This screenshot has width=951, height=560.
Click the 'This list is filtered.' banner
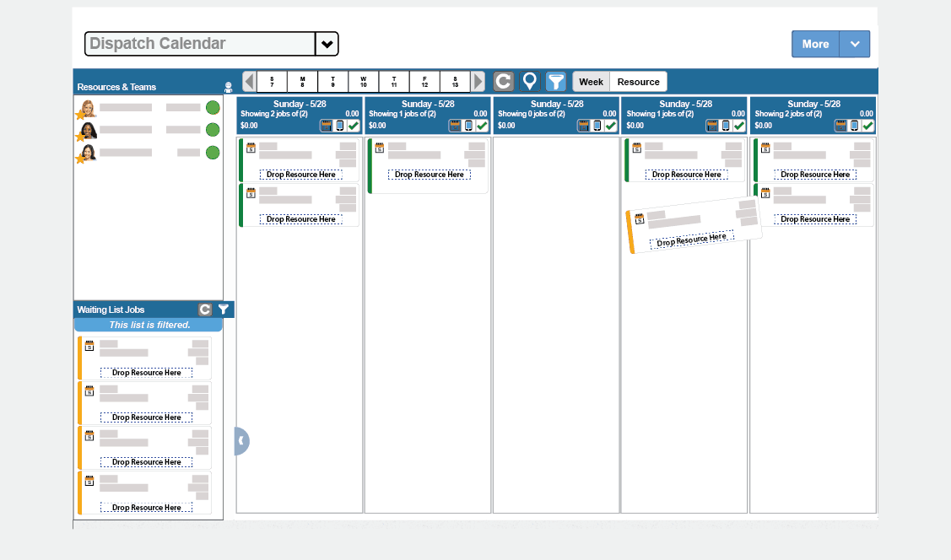click(149, 325)
